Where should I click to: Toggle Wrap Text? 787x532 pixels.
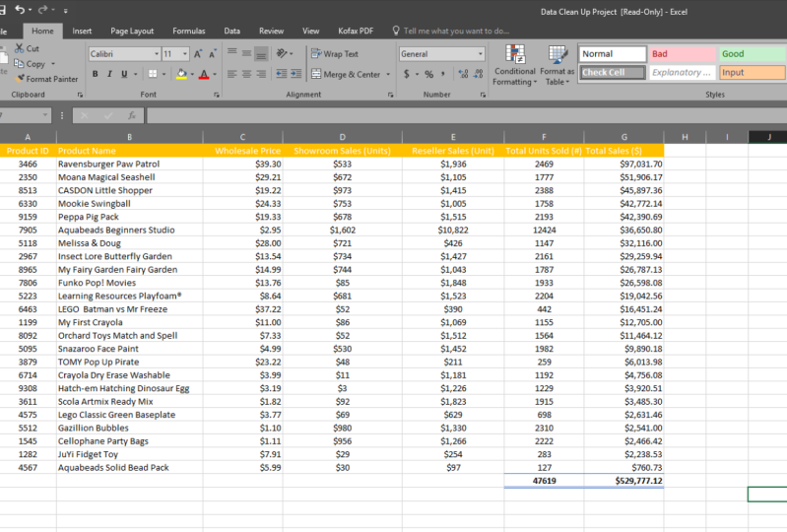(x=335, y=54)
